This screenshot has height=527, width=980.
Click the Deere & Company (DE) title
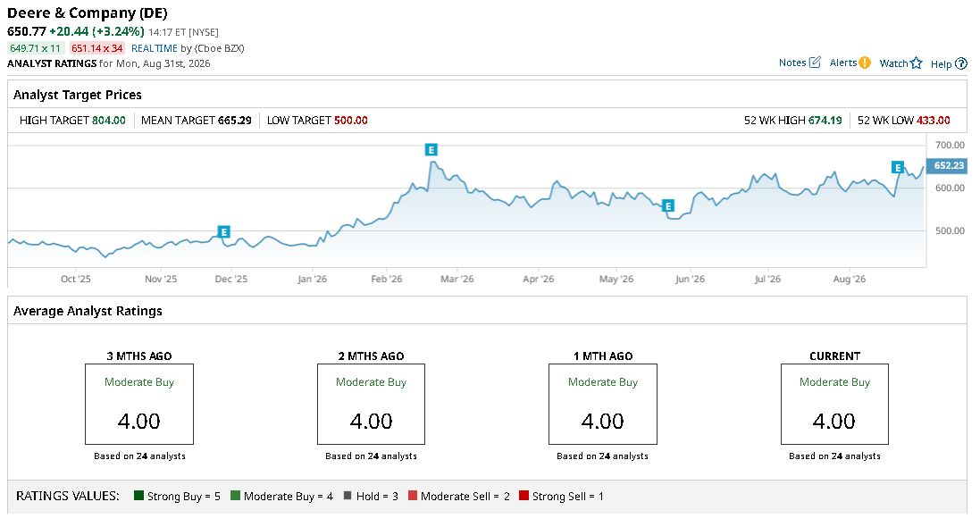click(88, 13)
